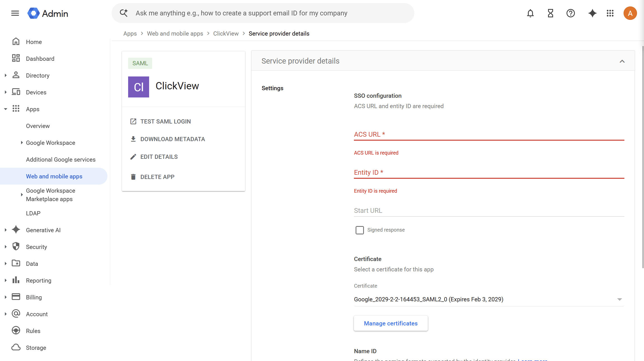Expand the Directory section arrow

pos(6,75)
